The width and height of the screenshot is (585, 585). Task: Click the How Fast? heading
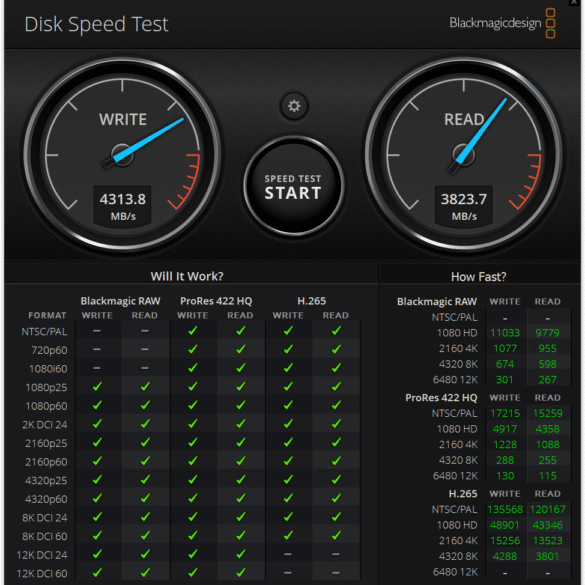pyautogui.click(x=479, y=277)
